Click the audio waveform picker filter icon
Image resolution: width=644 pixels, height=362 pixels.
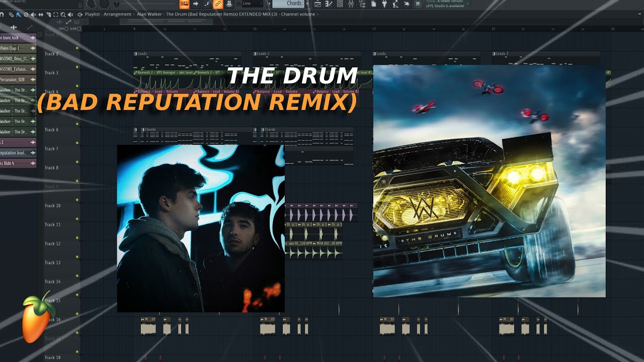[x=14, y=27]
